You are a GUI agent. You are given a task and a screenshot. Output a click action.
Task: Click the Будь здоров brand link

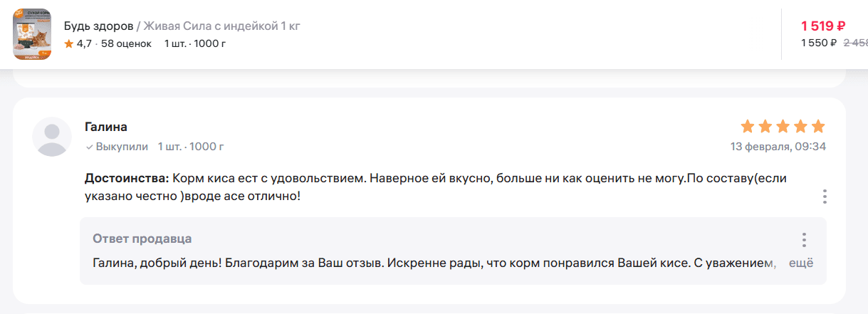[x=98, y=26]
